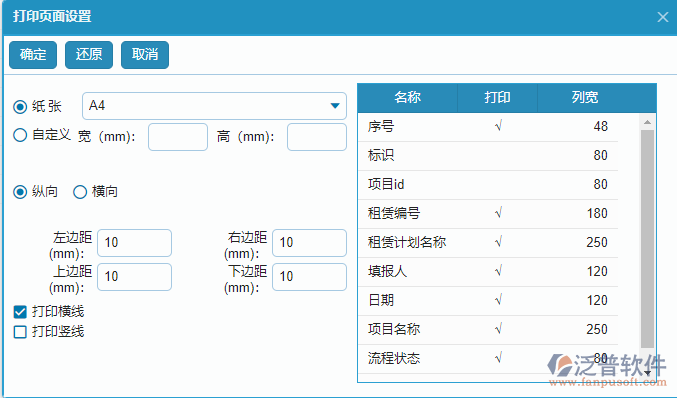
Task: Toggle print check mark for 租赁编号 row
Action: (x=498, y=213)
